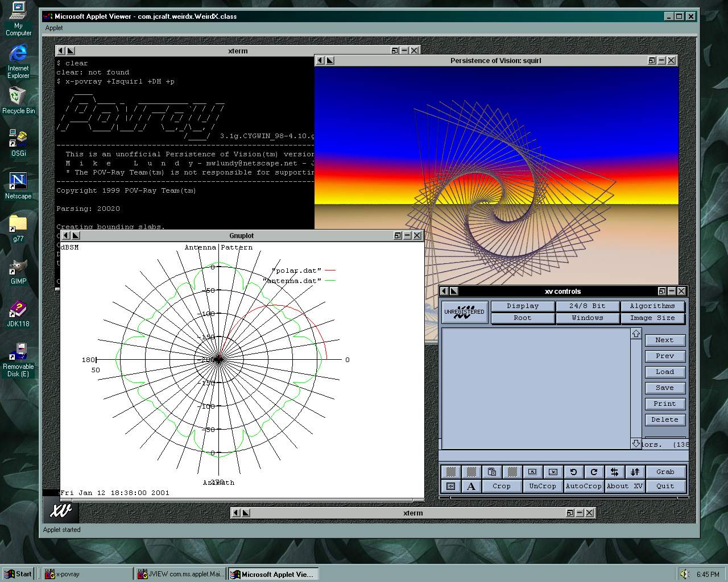Screen dimensions: 728x582
Task: Click the paste clipboard icon in xv controls
Action: (x=492, y=472)
